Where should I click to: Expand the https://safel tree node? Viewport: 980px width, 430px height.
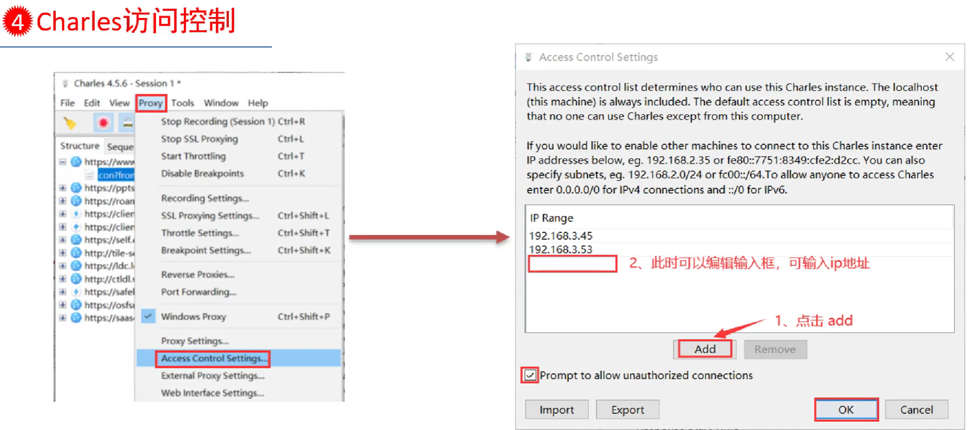63,292
